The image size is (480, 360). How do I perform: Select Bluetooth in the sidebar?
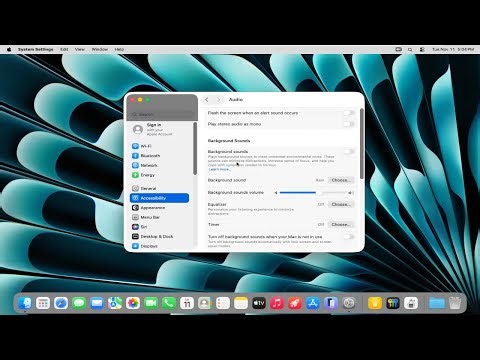click(159, 156)
